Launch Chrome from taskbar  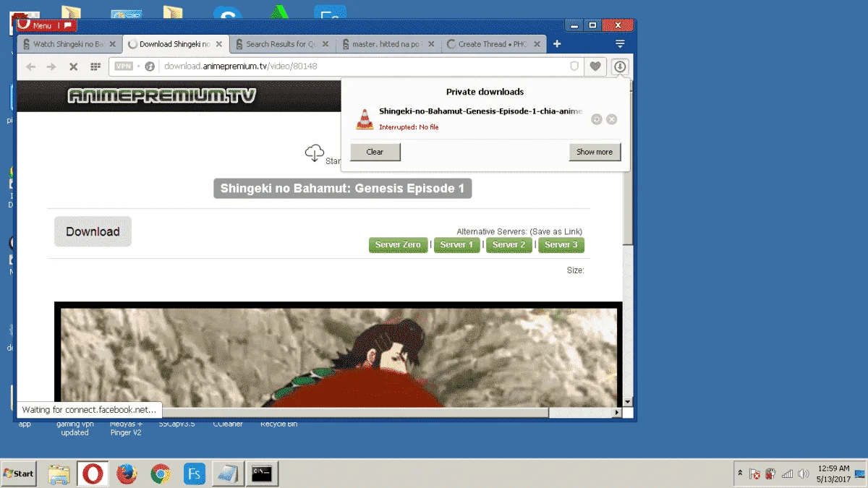161,474
